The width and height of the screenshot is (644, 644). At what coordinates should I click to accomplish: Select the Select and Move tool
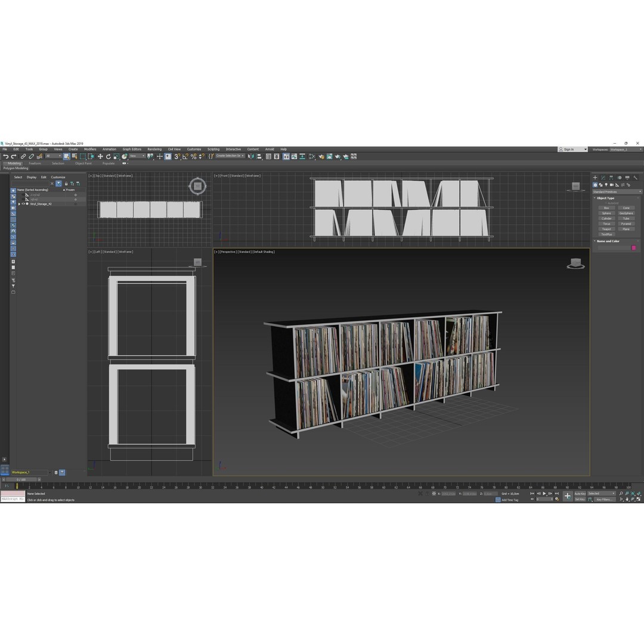coord(100,156)
